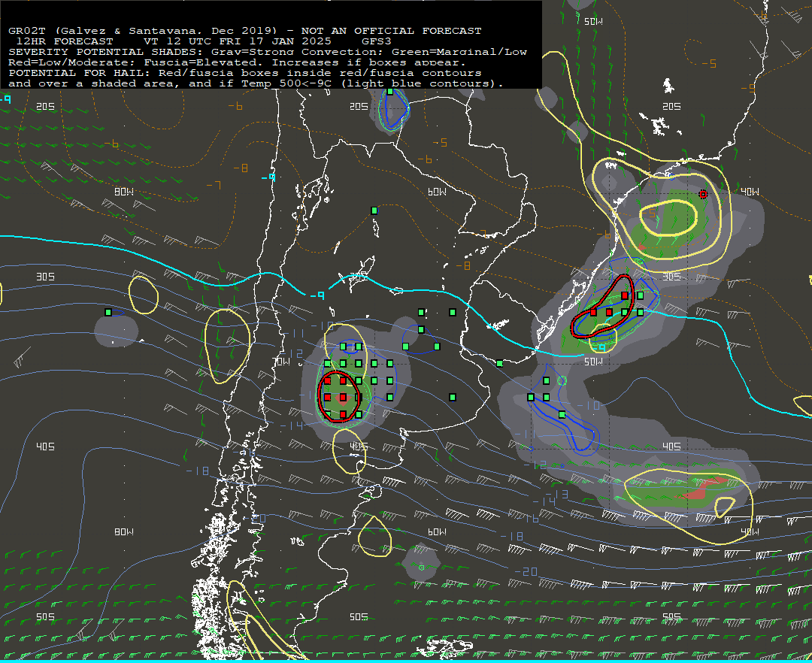
Task: Click the "and over a shaded area" legend line
Action: tap(256, 83)
